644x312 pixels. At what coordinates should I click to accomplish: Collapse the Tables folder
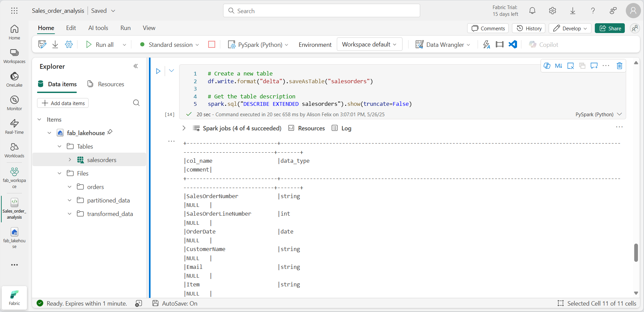(x=60, y=146)
